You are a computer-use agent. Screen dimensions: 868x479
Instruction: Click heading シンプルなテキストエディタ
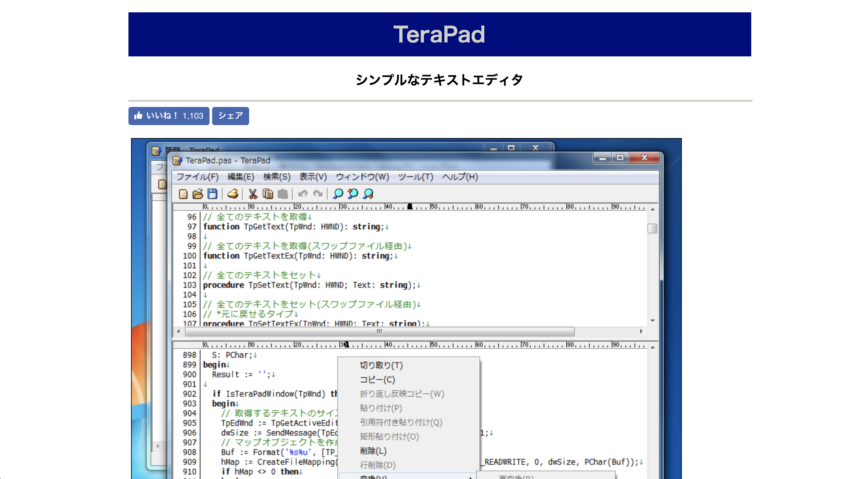pyautogui.click(x=440, y=80)
